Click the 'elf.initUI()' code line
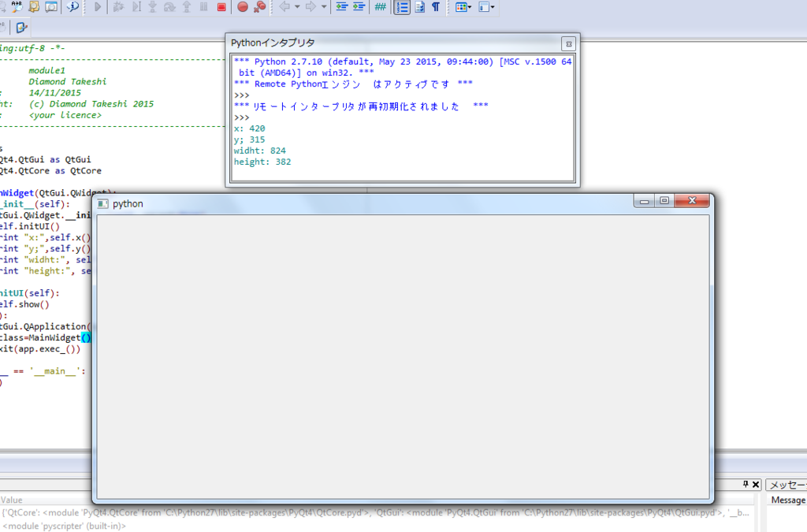The height and width of the screenshot is (532, 807). pyautogui.click(x=30, y=226)
